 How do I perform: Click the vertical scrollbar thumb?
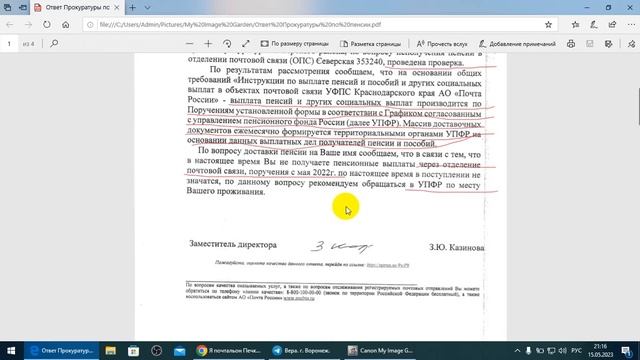click(x=638, y=107)
